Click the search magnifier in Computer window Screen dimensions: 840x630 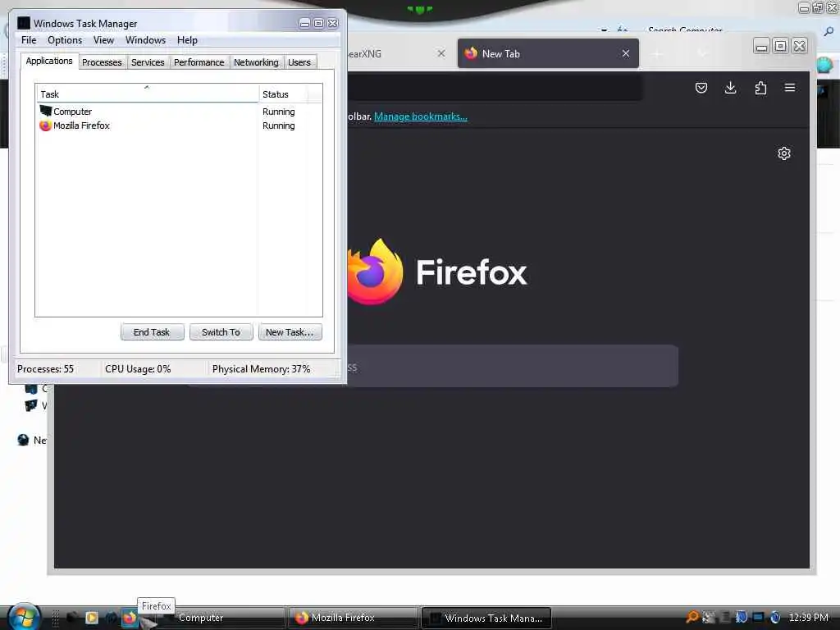click(829, 32)
